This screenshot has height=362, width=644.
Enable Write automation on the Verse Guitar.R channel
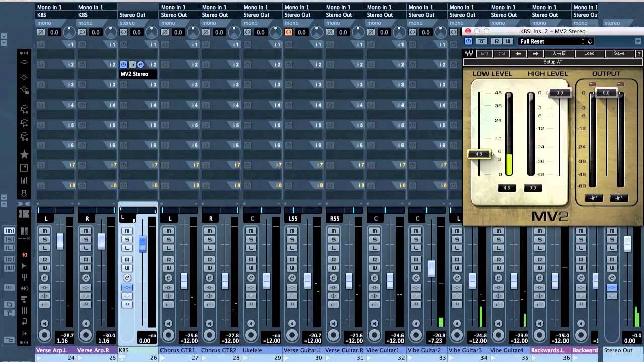point(333,268)
